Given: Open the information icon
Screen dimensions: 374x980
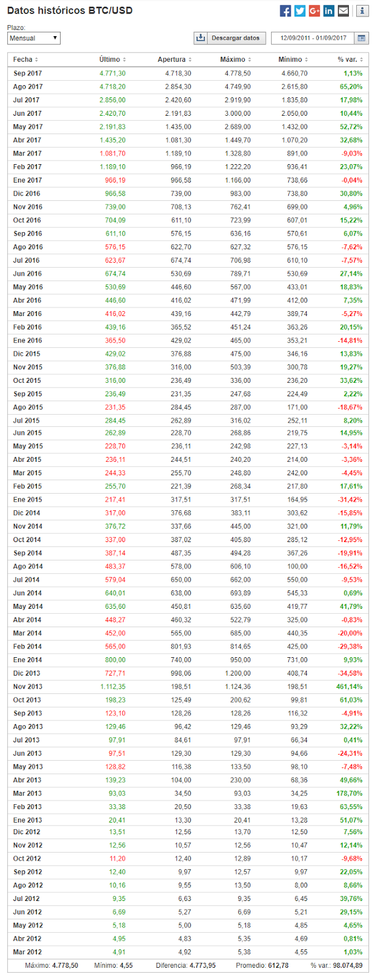Looking at the screenshot, I should pyautogui.click(x=362, y=11).
